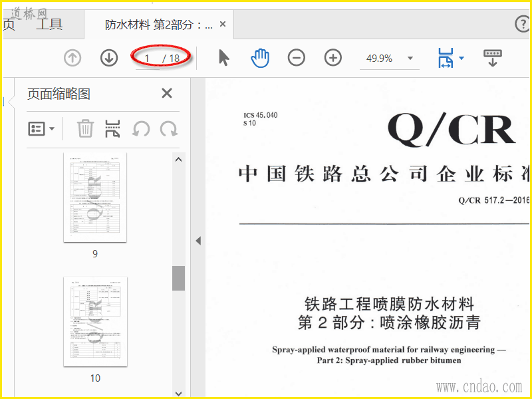Expand the fit page options arrow
Screen dimensions: 532x399
(x=462, y=59)
